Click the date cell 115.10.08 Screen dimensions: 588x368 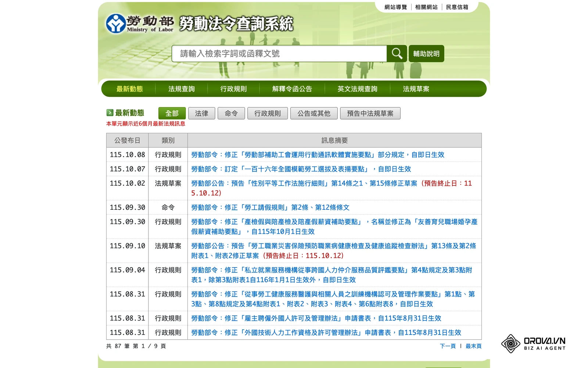pyautogui.click(x=128, y=155)
